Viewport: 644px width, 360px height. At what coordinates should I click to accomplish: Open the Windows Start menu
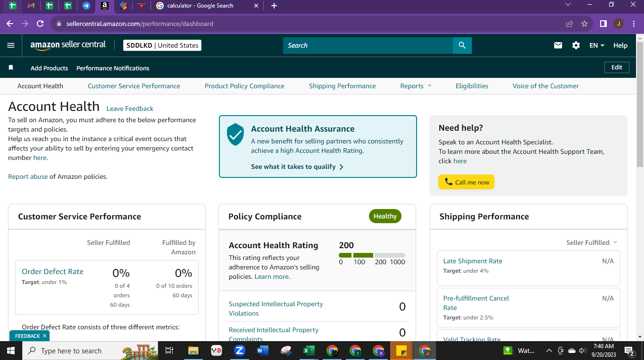[x=11, y=351]
